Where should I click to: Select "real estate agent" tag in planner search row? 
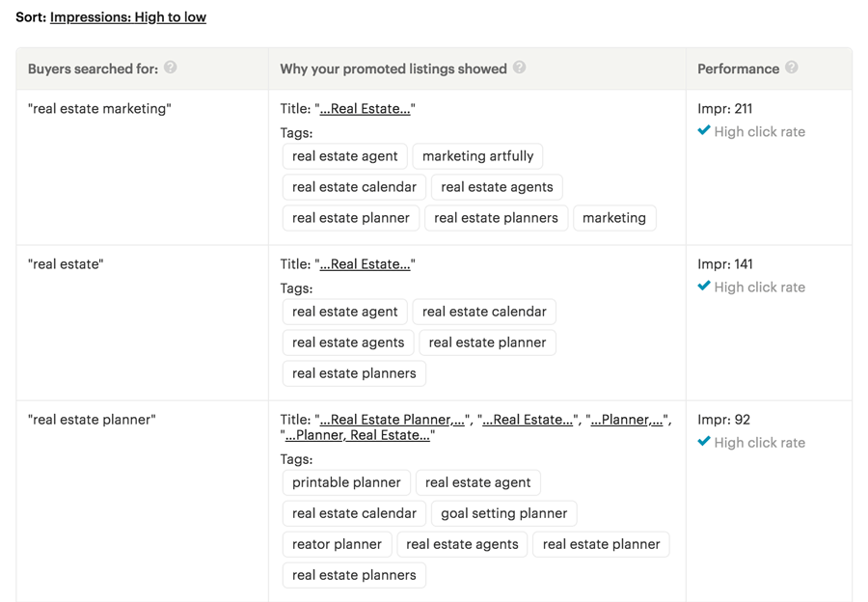point(478,482)
